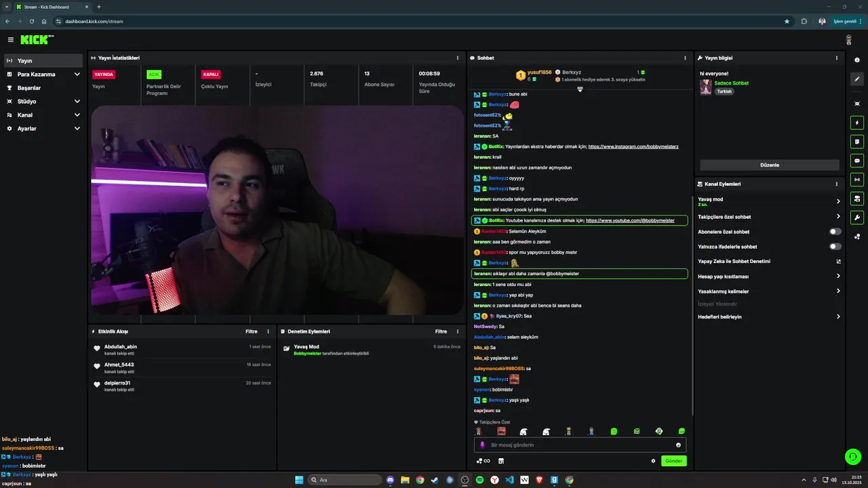Click the Kick logo
Image resolution: width=868 pixels, height=488 pixels.
click(x=37, y=40)
